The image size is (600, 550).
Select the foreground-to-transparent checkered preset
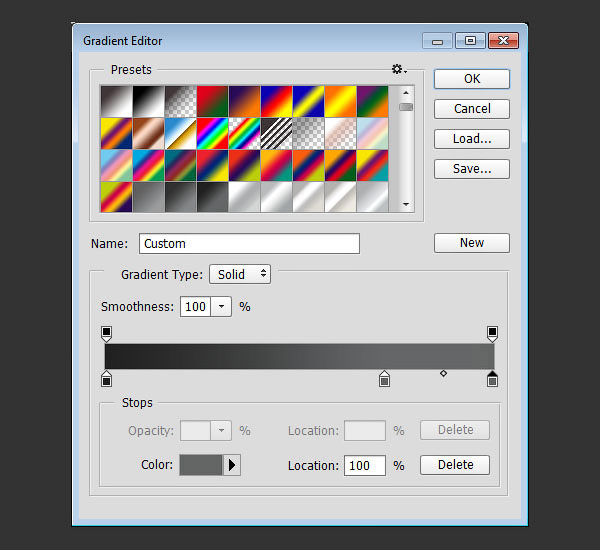(181, 101)
